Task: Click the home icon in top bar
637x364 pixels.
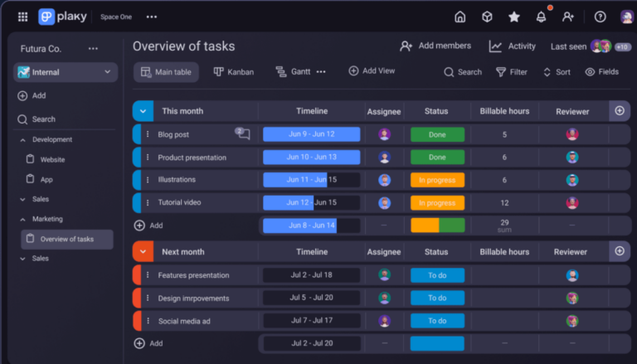Action: pyautogui.click(x=460, y=17)
